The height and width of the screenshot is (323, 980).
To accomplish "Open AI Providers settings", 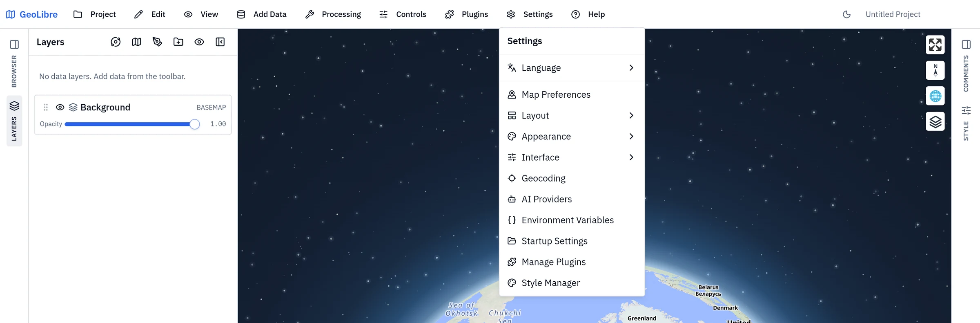I will (572, 199).
